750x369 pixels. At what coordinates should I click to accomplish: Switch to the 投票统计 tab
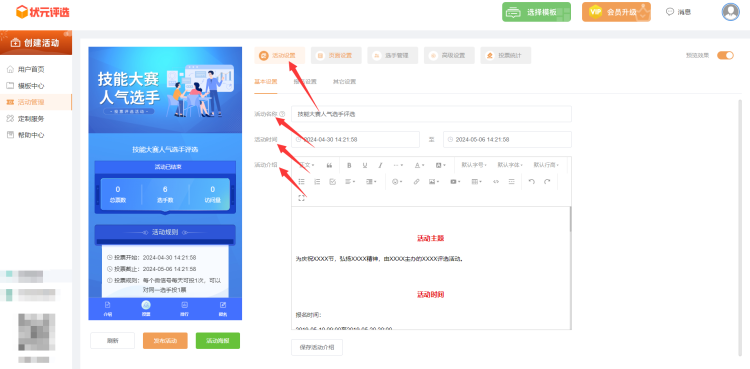coord(506,56)
